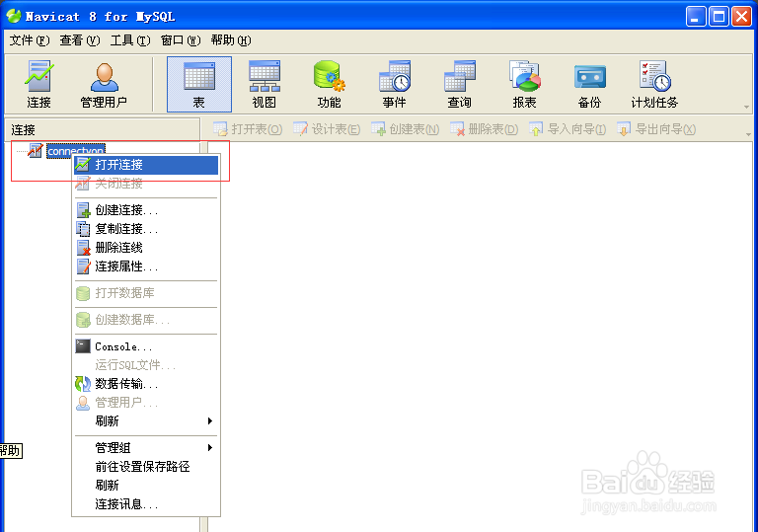Click 导入向导 (Import Wizard) in sub-toolbar

point(568,129)
